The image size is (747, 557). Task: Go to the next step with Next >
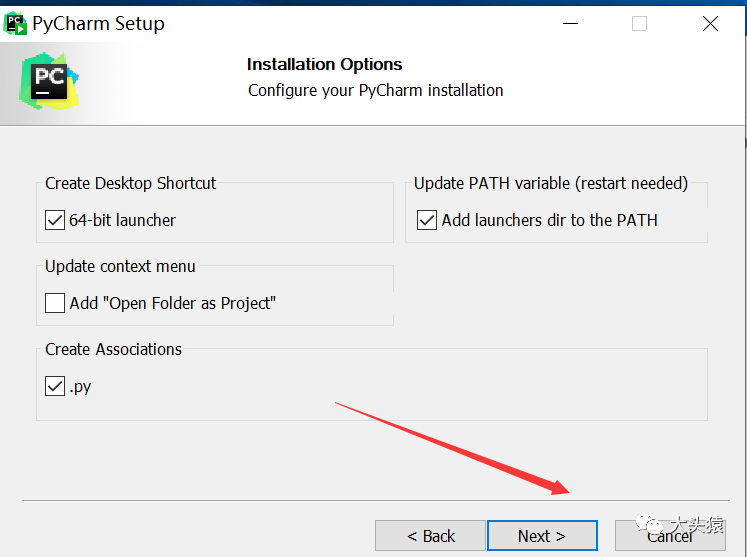pyautogui.click(x=542, y=536)
